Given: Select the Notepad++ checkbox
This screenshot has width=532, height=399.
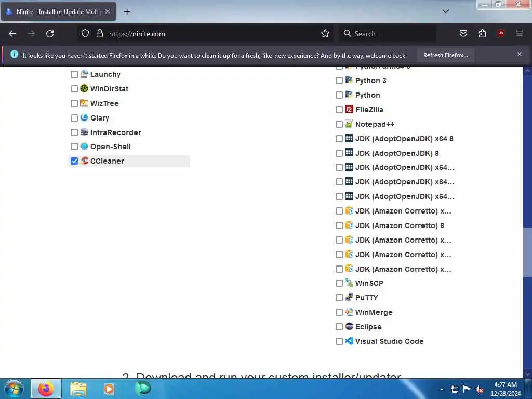Looking at the screenshot, I should [x=339, y=124].
